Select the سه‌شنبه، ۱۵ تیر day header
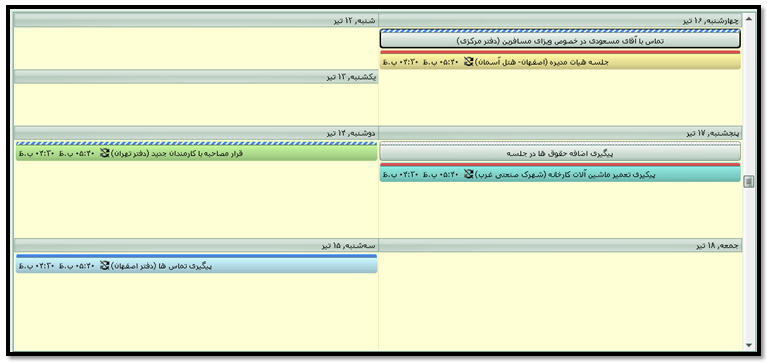 coord(196,246)
